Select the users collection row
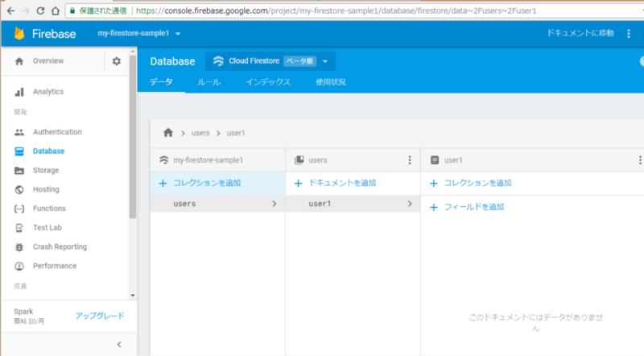The width and height of the screenshot is (644, 356). click(x=217, y=204)
